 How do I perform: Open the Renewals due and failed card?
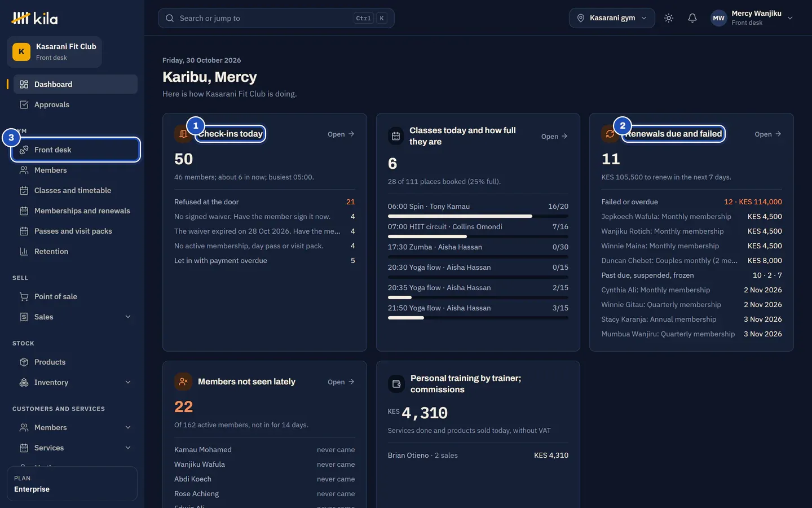click(768, 134)
